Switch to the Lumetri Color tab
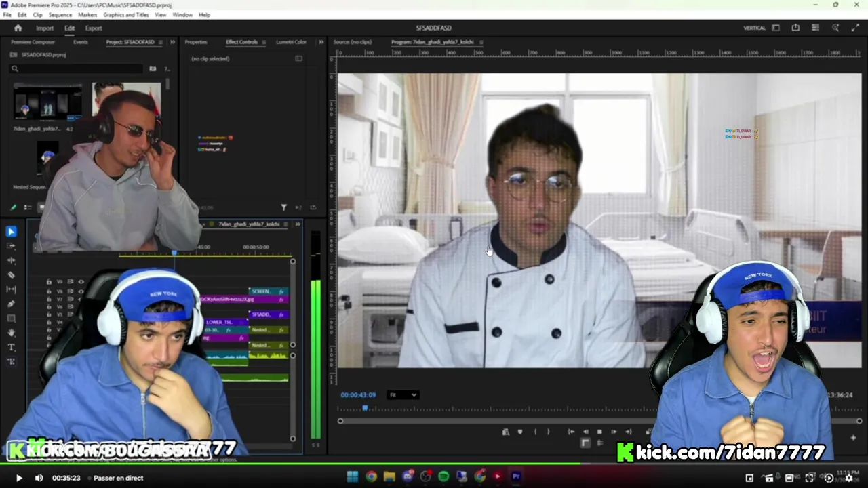 point(291,42)
